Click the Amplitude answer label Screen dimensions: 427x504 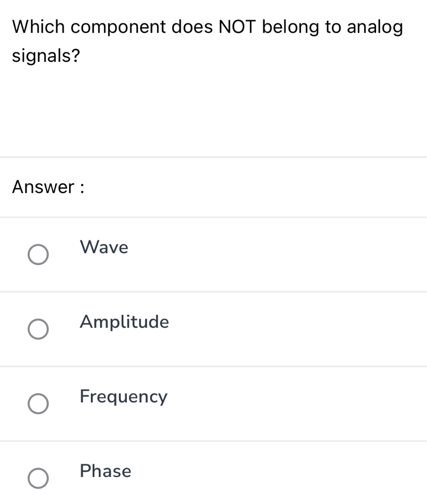pos(124,322)
